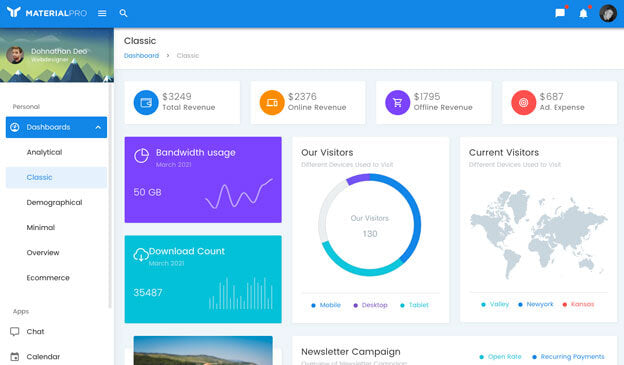624x365 pixels.
Task: Click the $3249 total revenue value
Action: (x=177, y=97)
